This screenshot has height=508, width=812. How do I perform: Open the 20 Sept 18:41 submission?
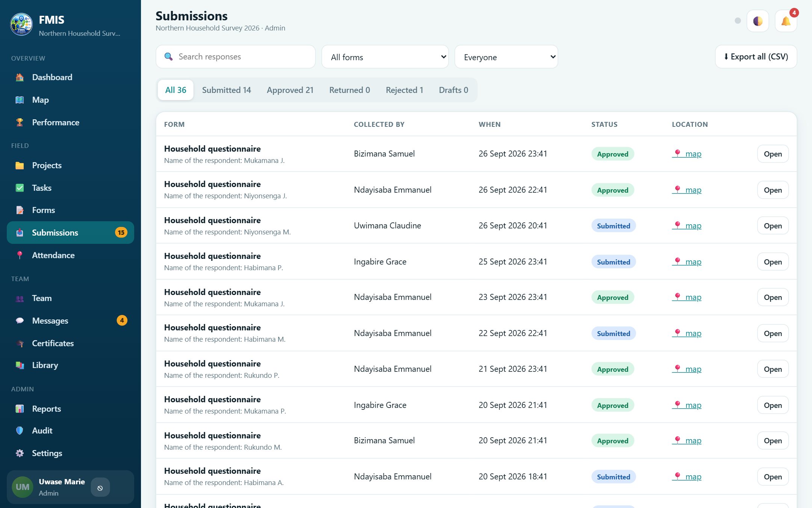point(773,477)
